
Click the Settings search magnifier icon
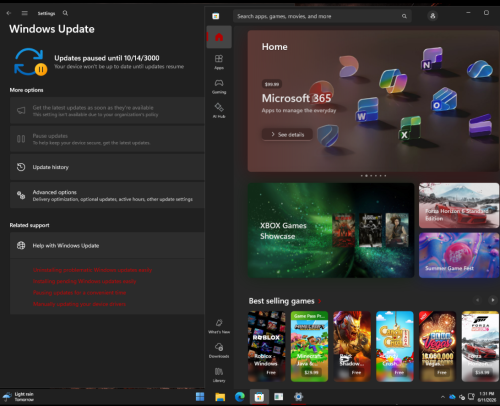[x=65, y=13]
